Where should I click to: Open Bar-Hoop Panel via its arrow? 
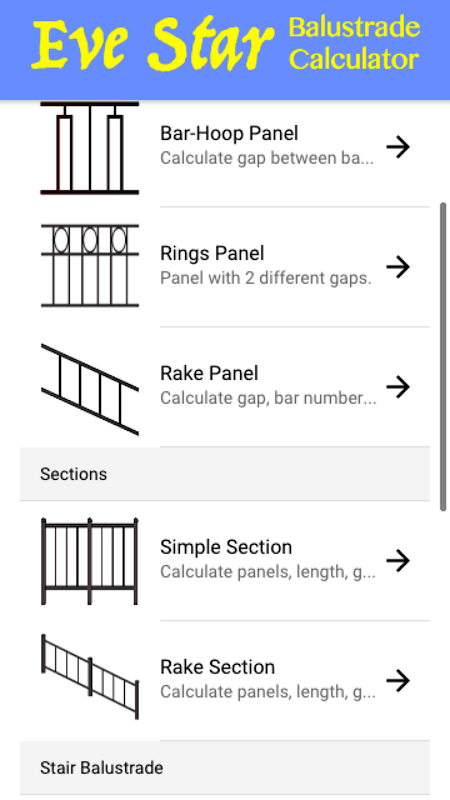[398, 147]
